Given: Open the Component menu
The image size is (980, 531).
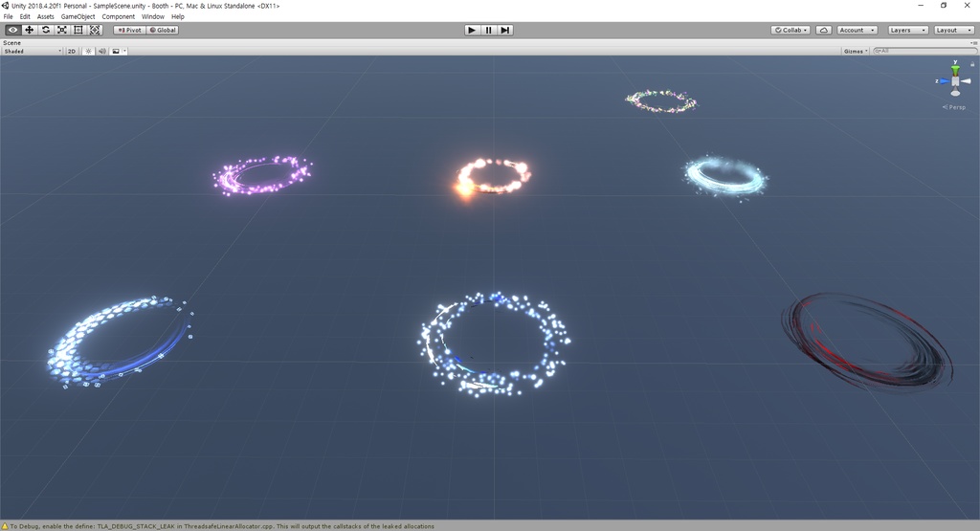Looking at the screenshot, I should (x=118, y=17).
